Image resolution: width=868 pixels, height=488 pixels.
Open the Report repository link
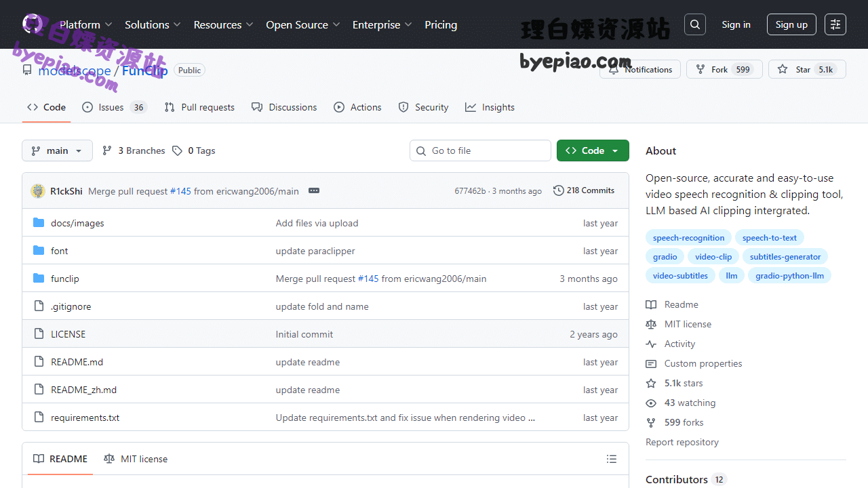(x=682, y=442)
